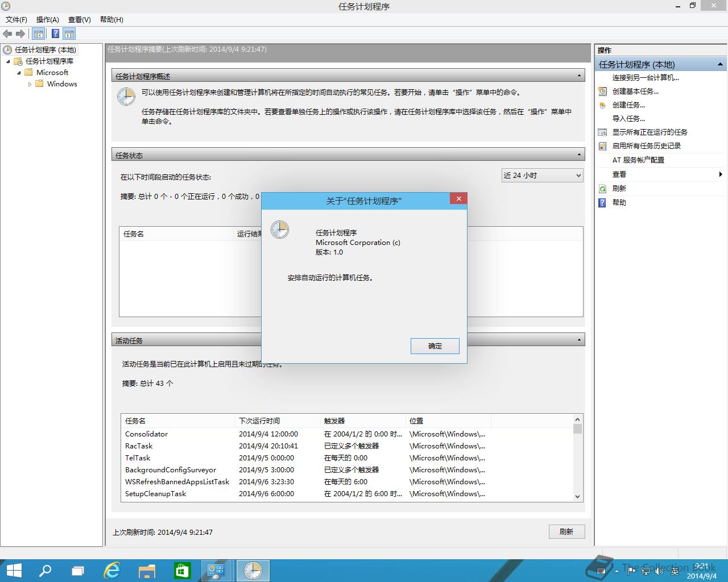This screenshot has height=582, width=728.
Task: Launch Internet Explorer from the taskbar
Action: tap(113, 571)
